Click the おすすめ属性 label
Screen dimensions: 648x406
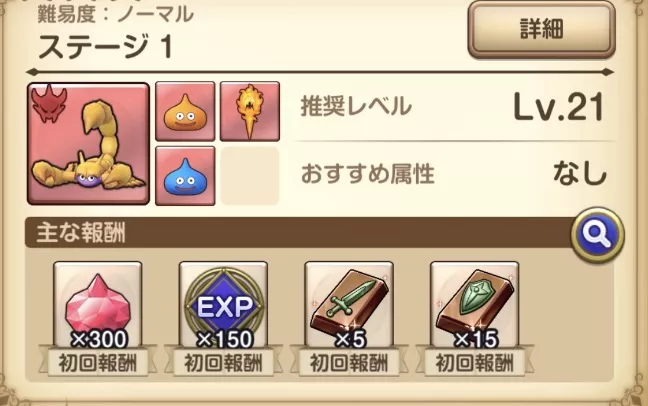[367, 174]
